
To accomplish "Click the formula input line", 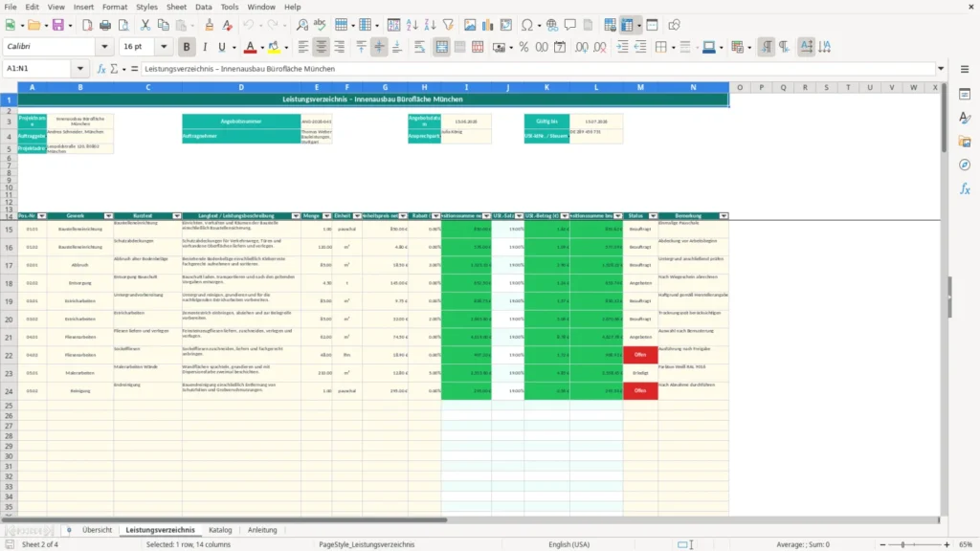I will coord(538,69).
